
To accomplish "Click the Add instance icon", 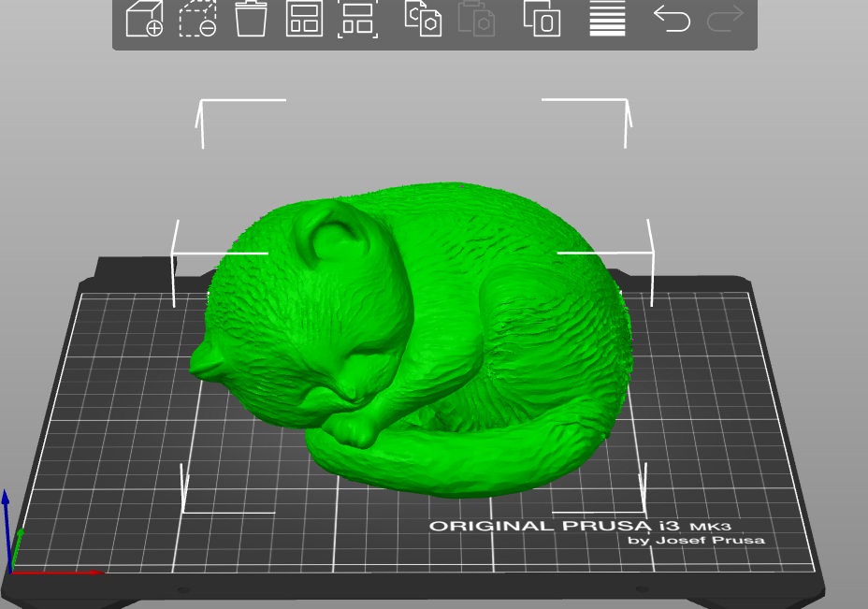I will (x=542, y=19).
